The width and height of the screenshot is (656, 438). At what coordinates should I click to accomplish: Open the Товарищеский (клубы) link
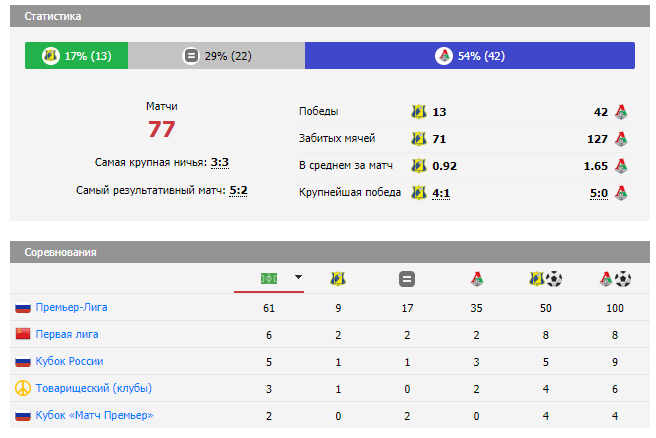93,388
